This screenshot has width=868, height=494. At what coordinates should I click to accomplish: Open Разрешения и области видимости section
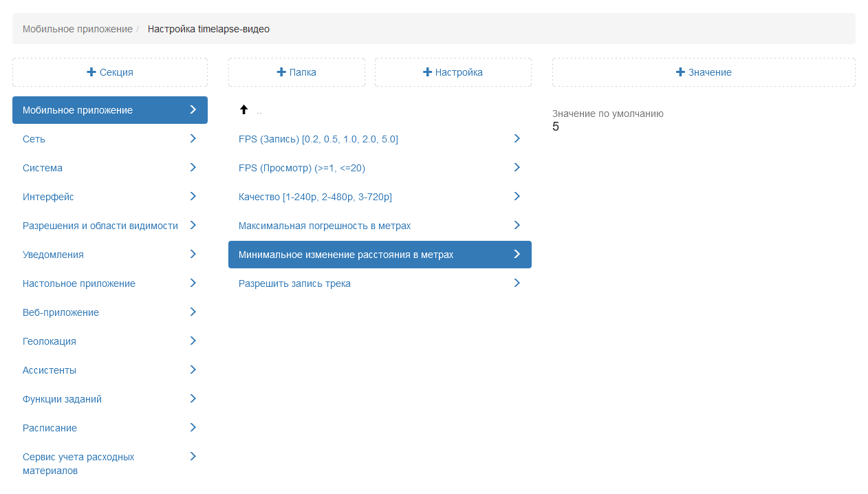(100, 226)
